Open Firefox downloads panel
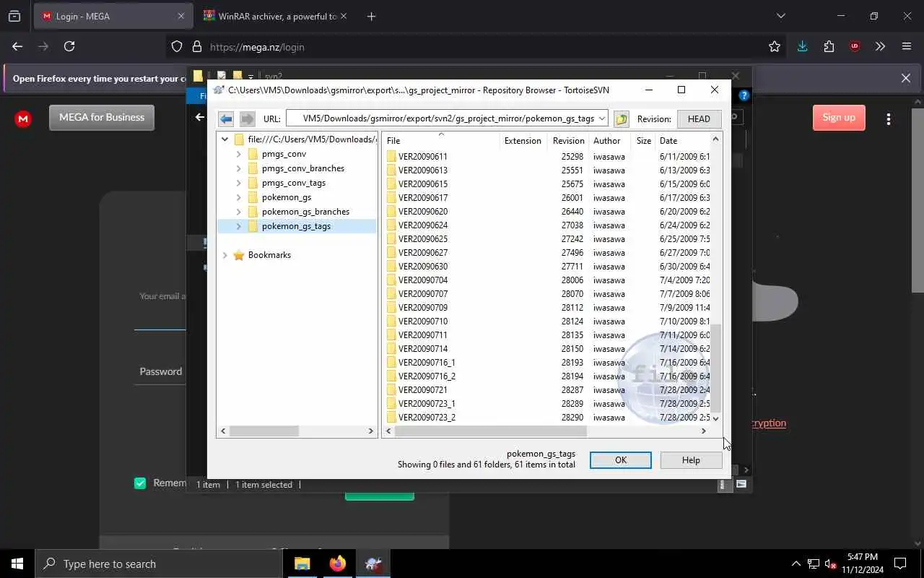This screenshot has width=924, height=578. pos(802,46)
